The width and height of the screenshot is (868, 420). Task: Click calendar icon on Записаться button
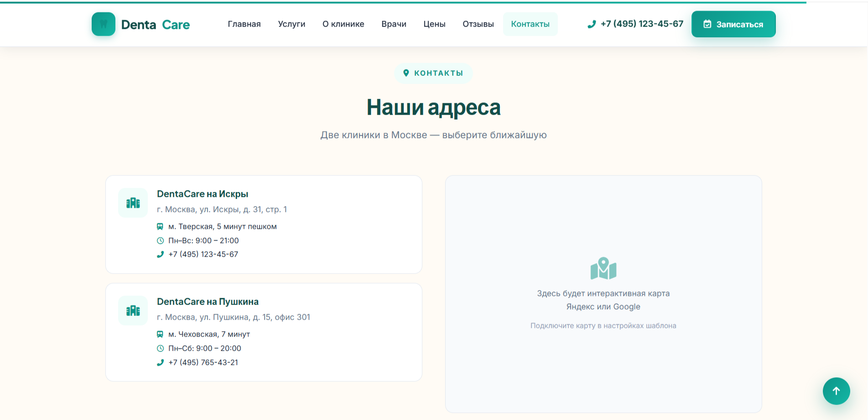click(x=707, y=24)
